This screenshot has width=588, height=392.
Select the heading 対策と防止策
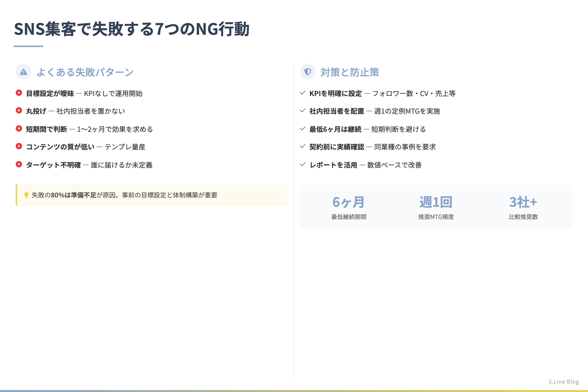pyautogui.click(x=350, y=72)
